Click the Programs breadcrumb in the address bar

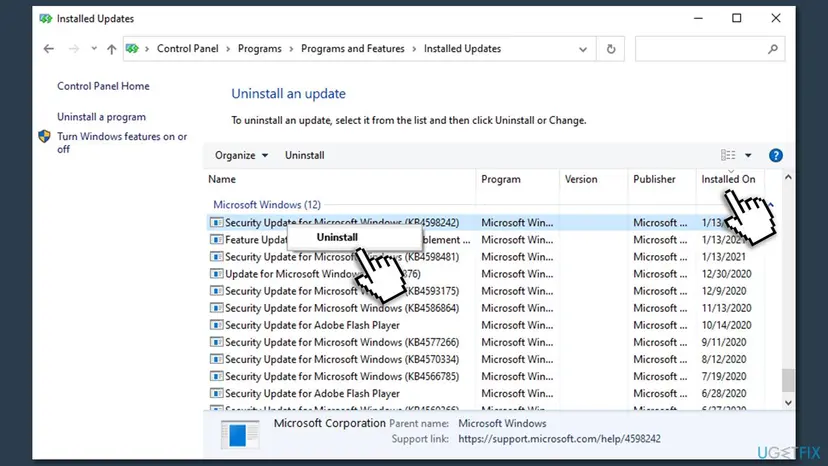pyautogui.click(x=259, y=49)
